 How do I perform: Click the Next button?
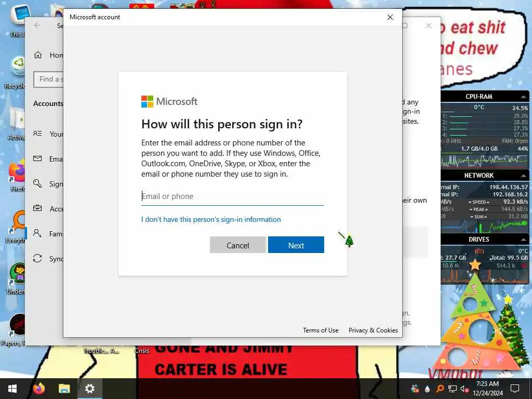[296, 245]
